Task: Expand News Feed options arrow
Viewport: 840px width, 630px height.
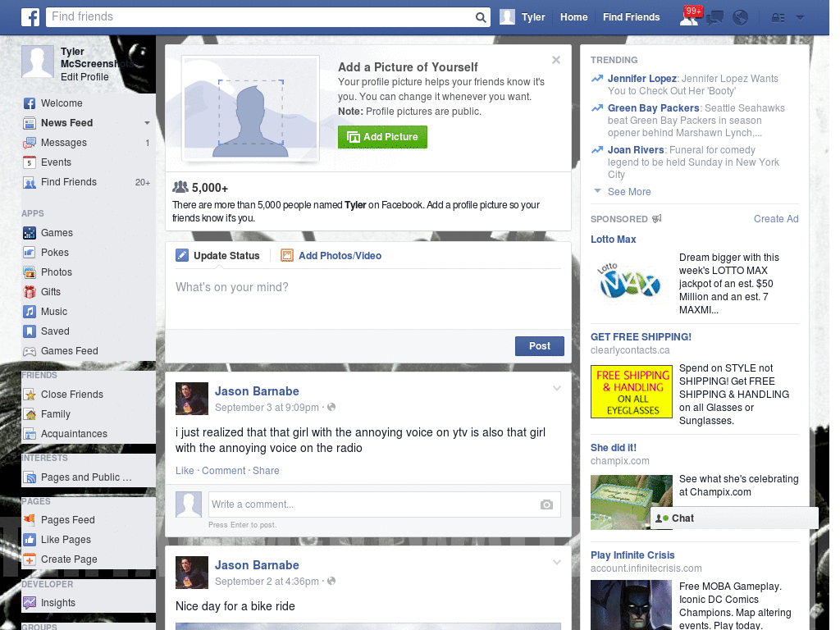Action: [147, 123]
